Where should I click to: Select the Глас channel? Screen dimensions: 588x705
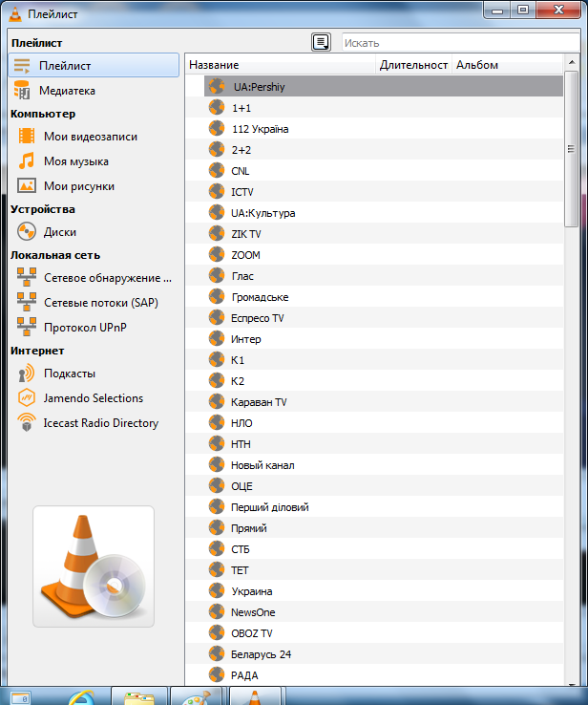(x=374, y=276)
